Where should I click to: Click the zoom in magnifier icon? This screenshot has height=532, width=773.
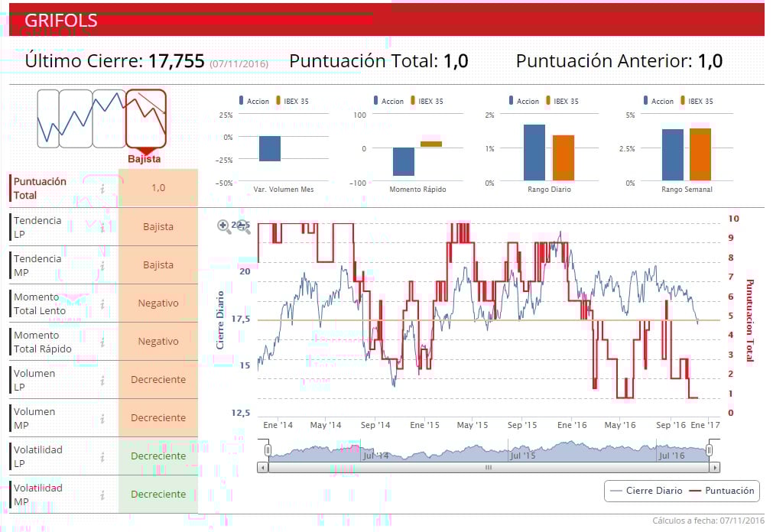[x=223, y=225]
